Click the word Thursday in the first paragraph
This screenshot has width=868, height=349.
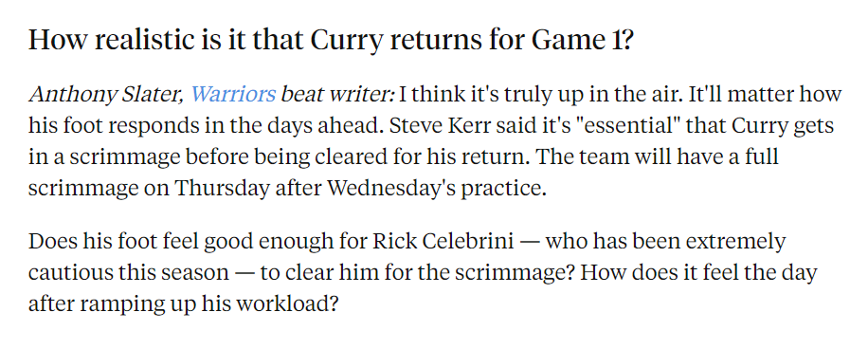point(222,189)
